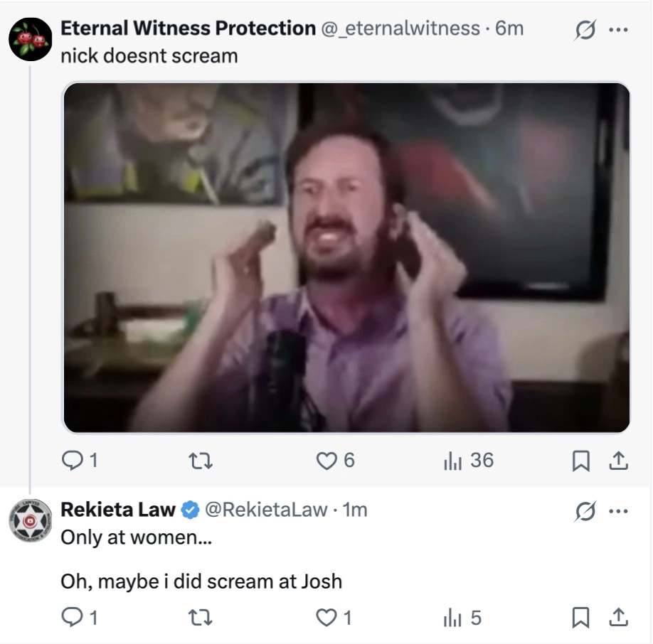
Task: Reply to Rekieta Law's tweet
Action: point(79,618)
